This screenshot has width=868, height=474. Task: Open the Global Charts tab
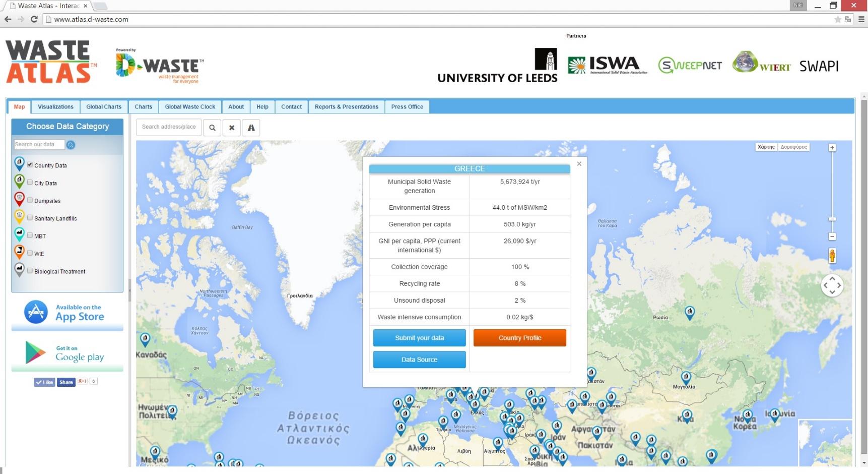104,107
